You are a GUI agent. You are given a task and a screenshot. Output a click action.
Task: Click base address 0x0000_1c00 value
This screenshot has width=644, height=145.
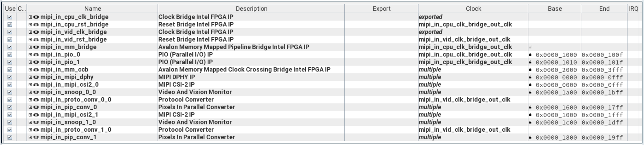point(556,122)
